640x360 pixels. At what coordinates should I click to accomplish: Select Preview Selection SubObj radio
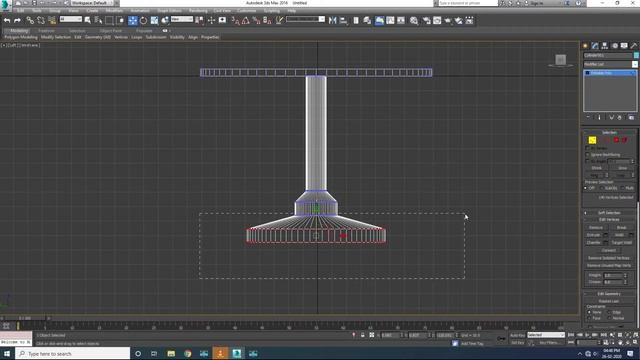coord(602,188)
